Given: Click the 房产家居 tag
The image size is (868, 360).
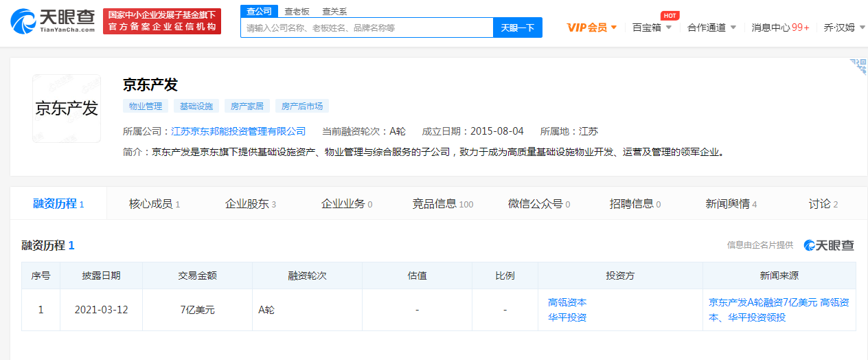Looking at the screenshot, I should pyautogui.click(x=247, y=106).
